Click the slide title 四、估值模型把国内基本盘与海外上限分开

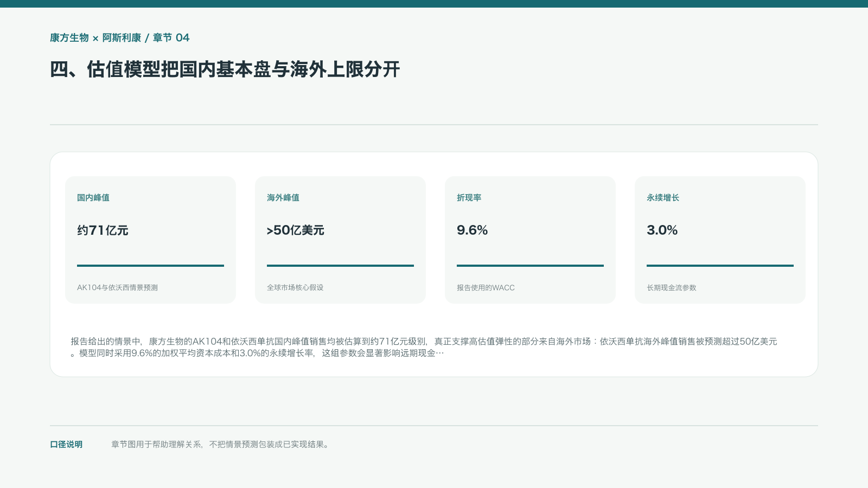pyautogui.click(x=225, y=69)
